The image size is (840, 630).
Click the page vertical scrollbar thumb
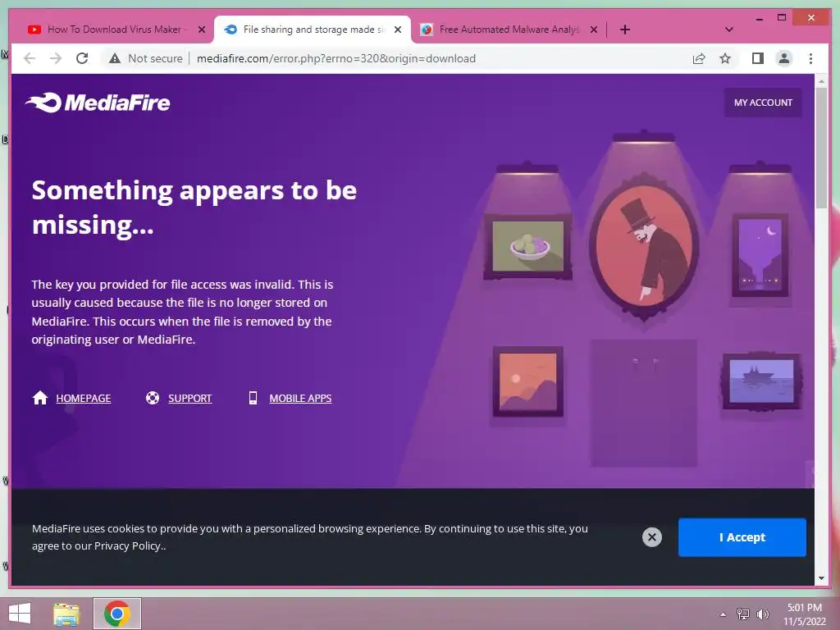(x=821, y=148)
